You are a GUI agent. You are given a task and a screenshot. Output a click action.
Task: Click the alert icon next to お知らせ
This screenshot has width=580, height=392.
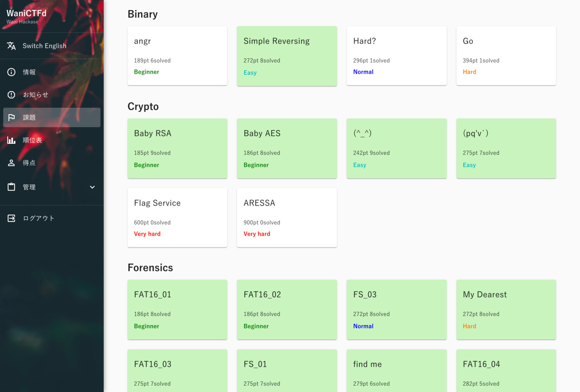pyautogui.click(x=11, y=95)
